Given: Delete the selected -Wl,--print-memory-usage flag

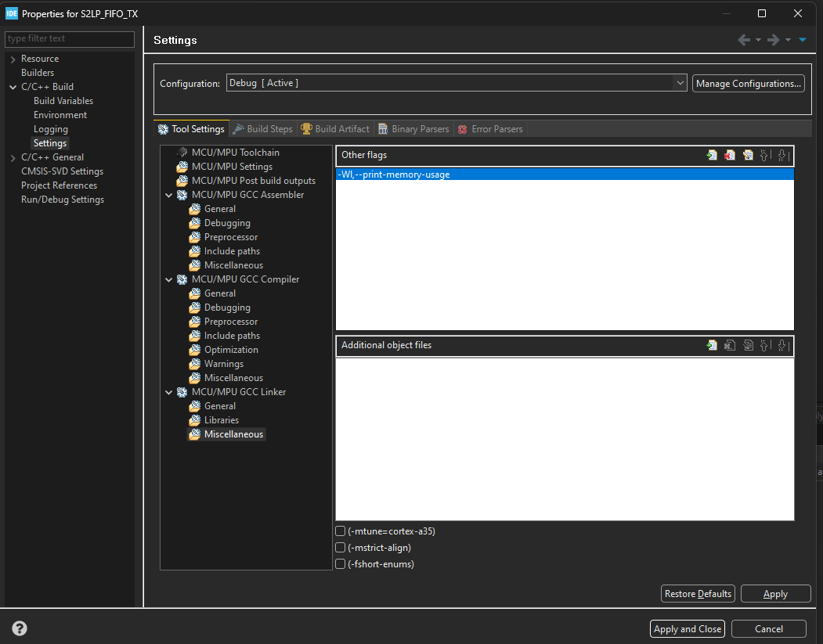Looking at the screenshot, I should click(730, 155).
